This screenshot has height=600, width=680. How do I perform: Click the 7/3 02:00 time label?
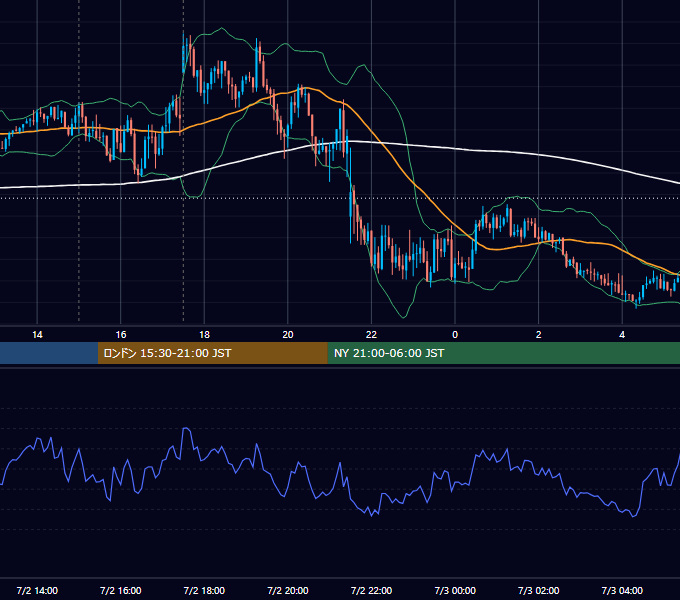pyautogui.click(x=539, y=590)
